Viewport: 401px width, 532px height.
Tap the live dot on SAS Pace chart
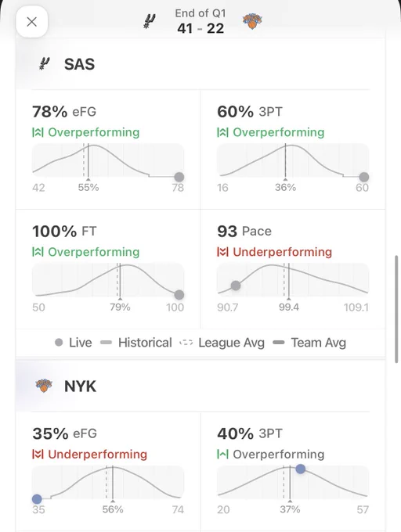[x=236, y=286]
